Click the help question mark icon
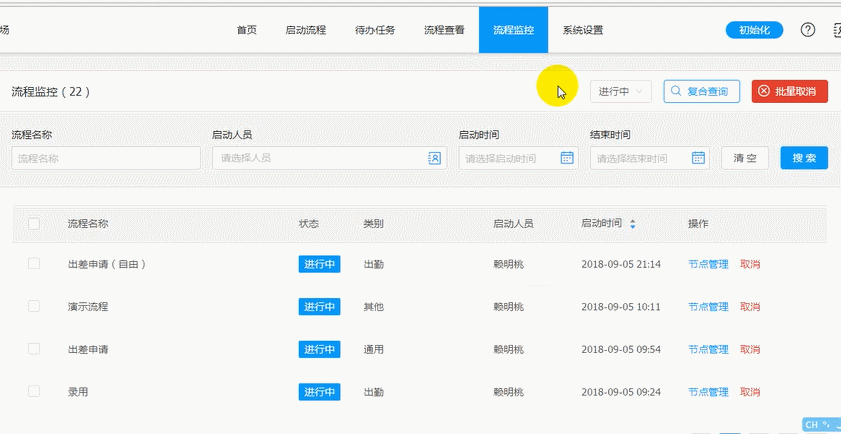The height and width of the screenshot is (434, 841). pyautogui.click(x=808, y=30)
